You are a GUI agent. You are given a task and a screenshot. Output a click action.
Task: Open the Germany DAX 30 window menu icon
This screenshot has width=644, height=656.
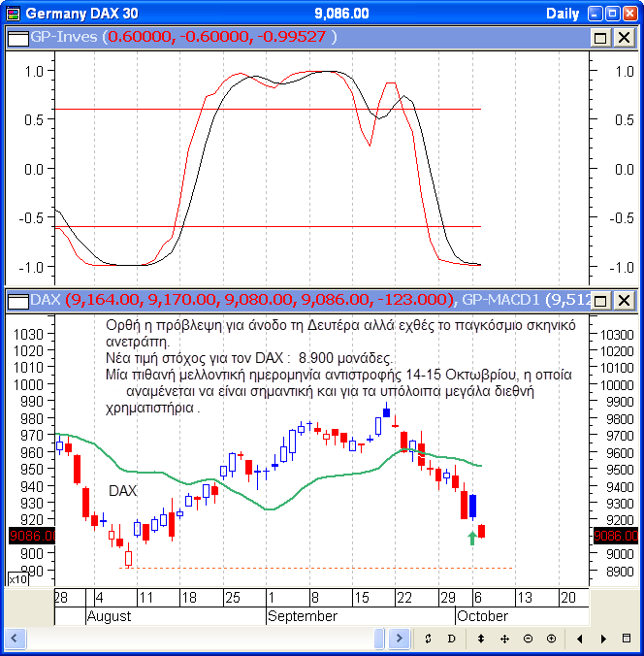pos(12,14)
